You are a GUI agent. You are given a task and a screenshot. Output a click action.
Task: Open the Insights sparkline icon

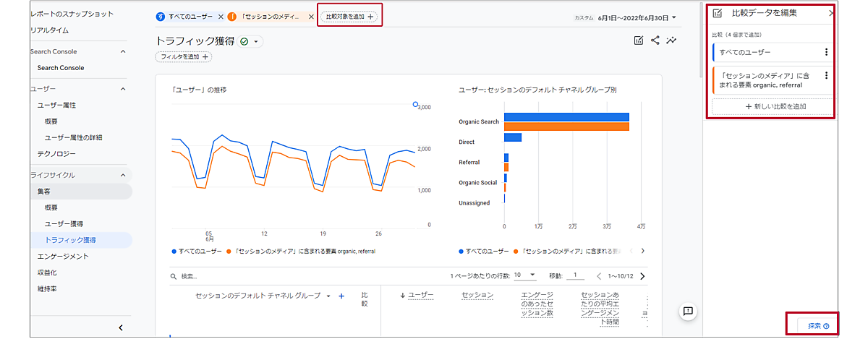(673, 40)
